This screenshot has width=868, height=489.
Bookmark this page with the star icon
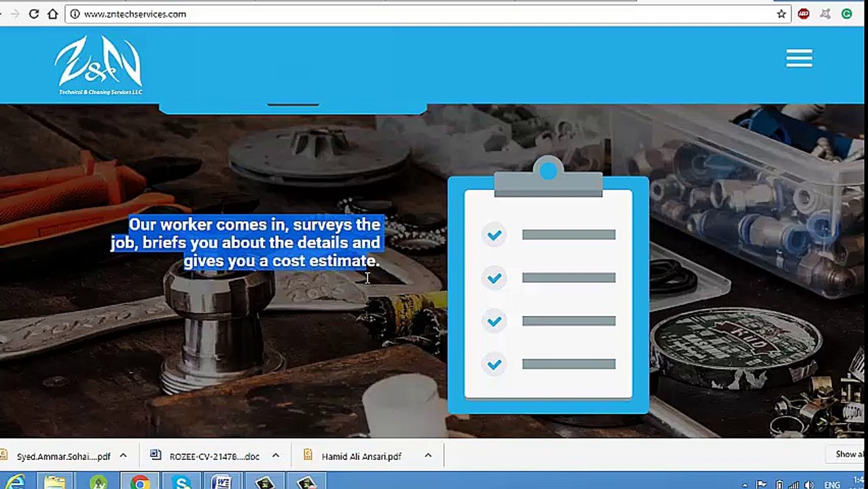pos(781,14)
